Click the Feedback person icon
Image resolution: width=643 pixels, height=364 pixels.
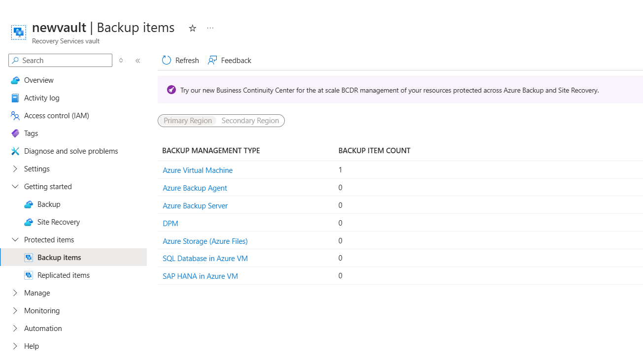tap(212, 60)
